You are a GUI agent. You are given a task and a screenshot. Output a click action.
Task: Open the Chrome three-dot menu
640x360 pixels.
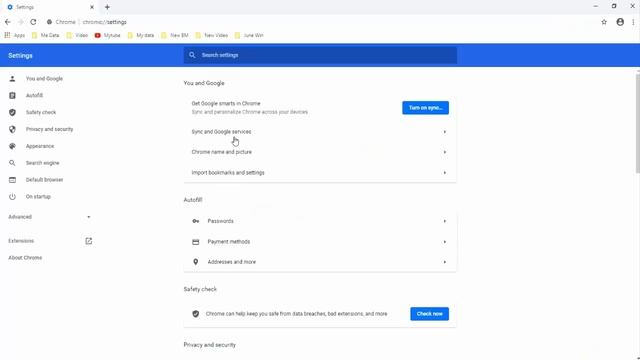point(633,22)
